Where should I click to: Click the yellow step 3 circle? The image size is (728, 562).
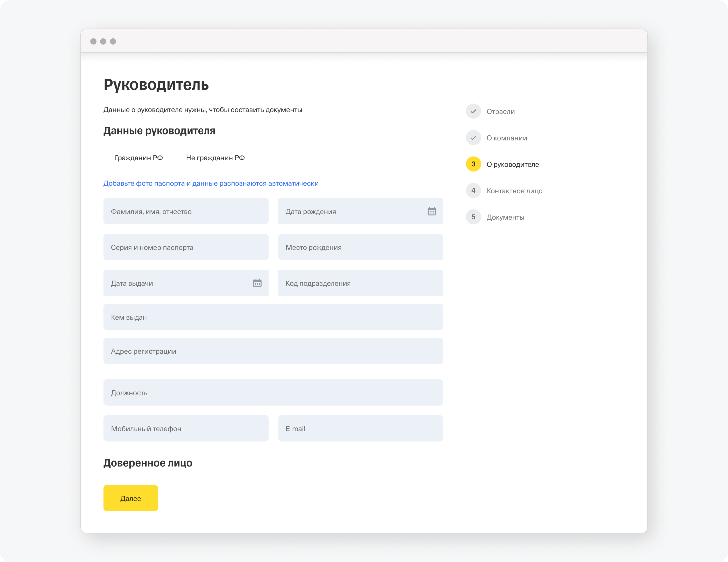coord(473,164)
